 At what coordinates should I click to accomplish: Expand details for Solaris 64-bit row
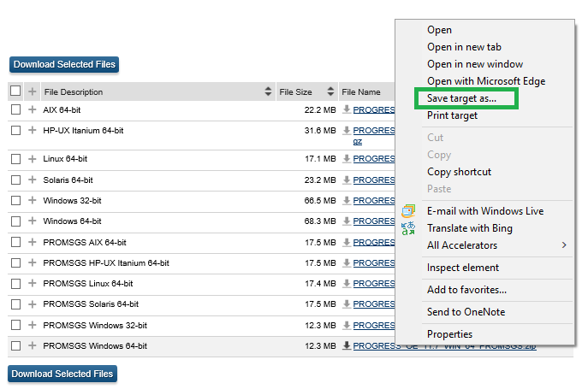click(x=33, y=180)
